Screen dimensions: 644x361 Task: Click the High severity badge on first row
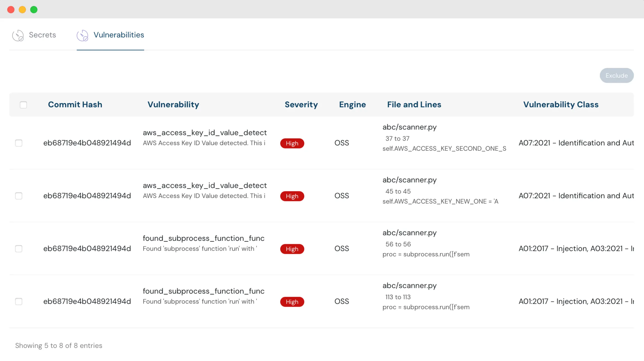(x=292, y=143)
